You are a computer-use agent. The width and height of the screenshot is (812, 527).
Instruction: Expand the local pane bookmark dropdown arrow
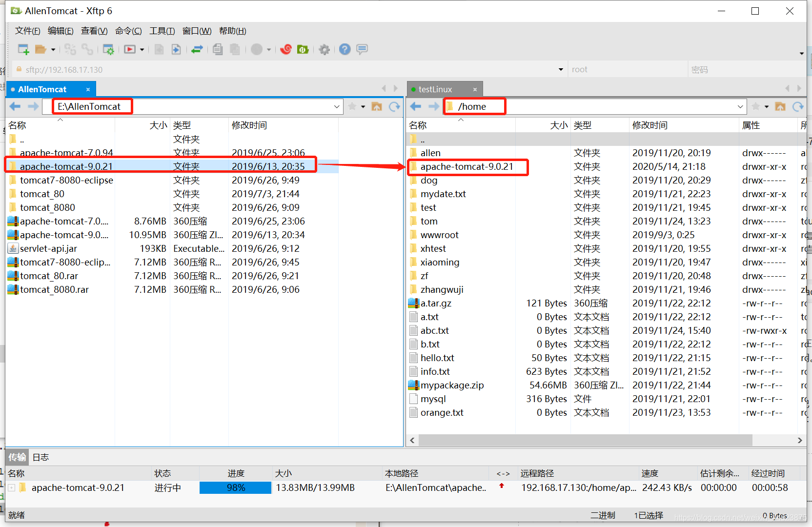[x=363, y=107]
